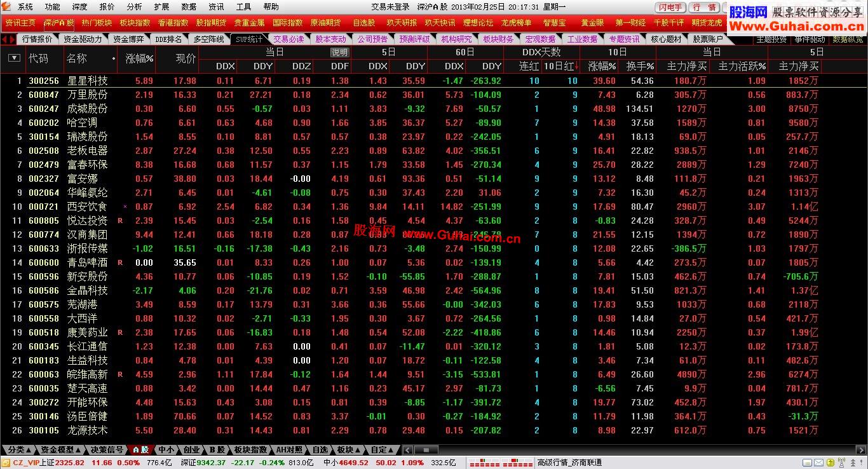Click the antenna signal icon in status bar

coord(841,463)
